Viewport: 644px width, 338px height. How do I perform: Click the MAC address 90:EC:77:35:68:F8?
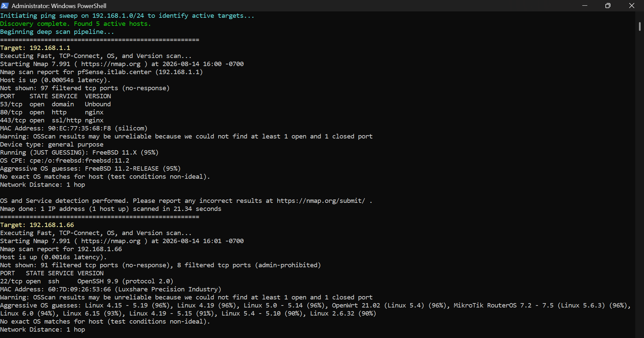[x=79, y=128]
